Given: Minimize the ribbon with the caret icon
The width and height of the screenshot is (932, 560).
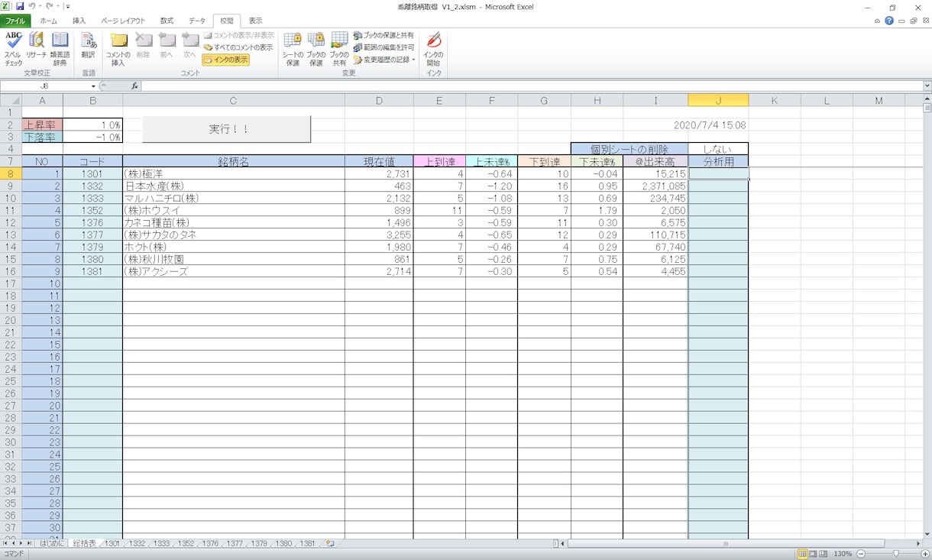Looking at the screenshot, I should tap(877, 21).
